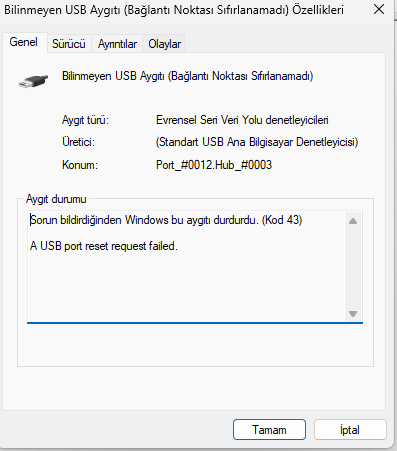Image resolution: width=397 pixels, height=451 pixels.
Task: Click the device name next to USB icon
Action: point(188,76)
